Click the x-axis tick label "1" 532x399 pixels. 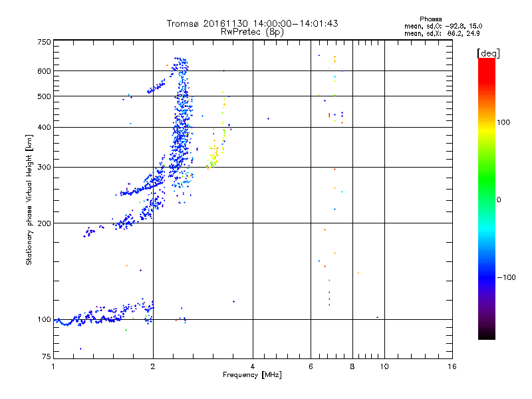[53, 366]
